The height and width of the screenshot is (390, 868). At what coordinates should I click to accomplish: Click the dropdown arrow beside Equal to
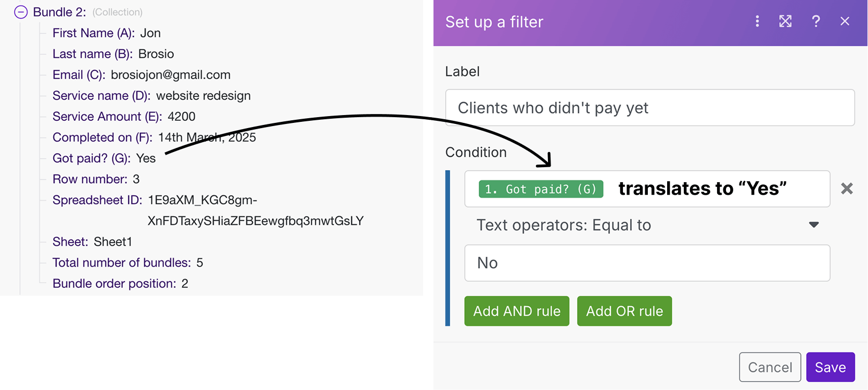(814, 225)
